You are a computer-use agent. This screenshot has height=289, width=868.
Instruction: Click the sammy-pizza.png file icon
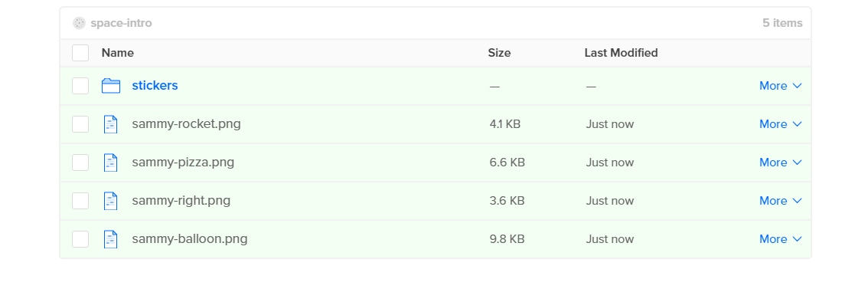tap(111, 163)
